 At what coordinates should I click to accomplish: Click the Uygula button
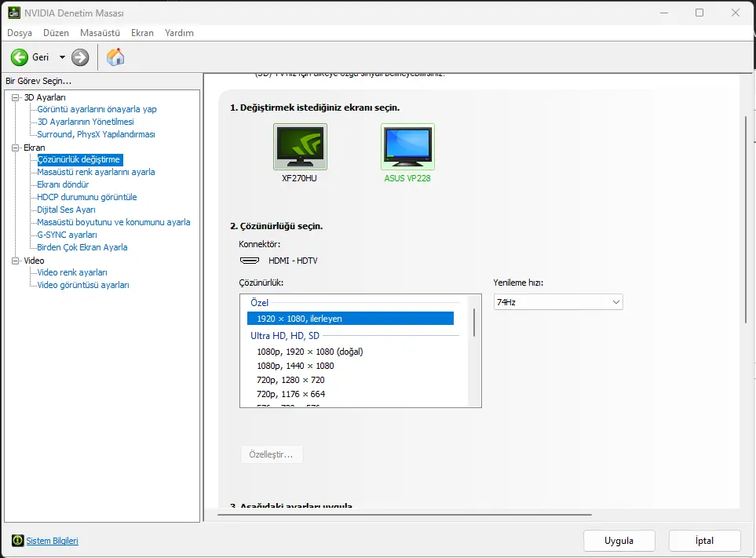tap(619, 541)
